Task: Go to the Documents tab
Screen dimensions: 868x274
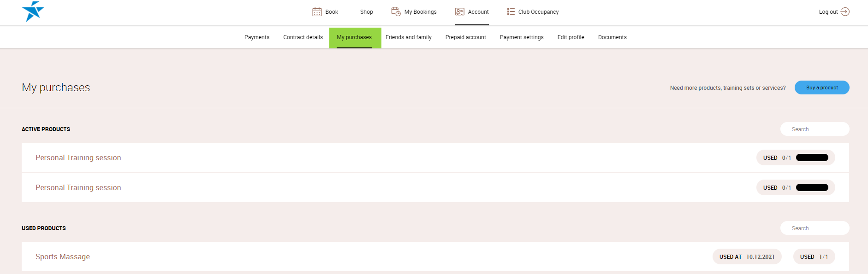Action: pos(612,37)
